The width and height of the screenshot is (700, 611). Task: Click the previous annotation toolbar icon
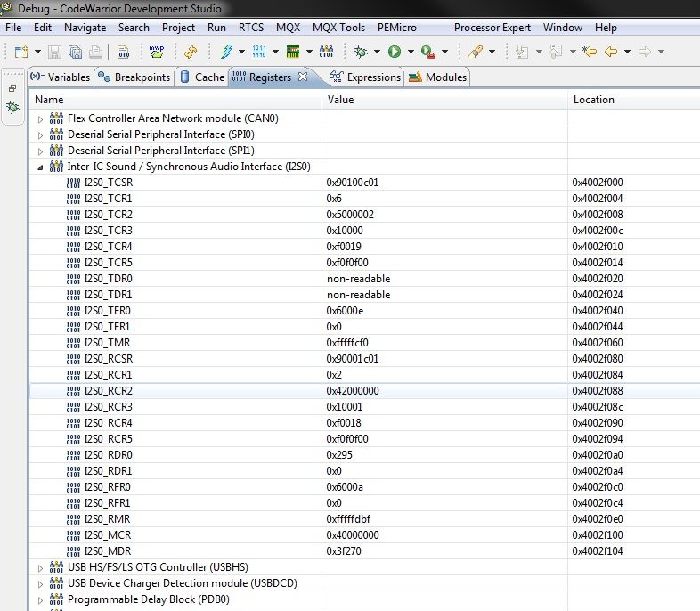click(x=556, y=52)
